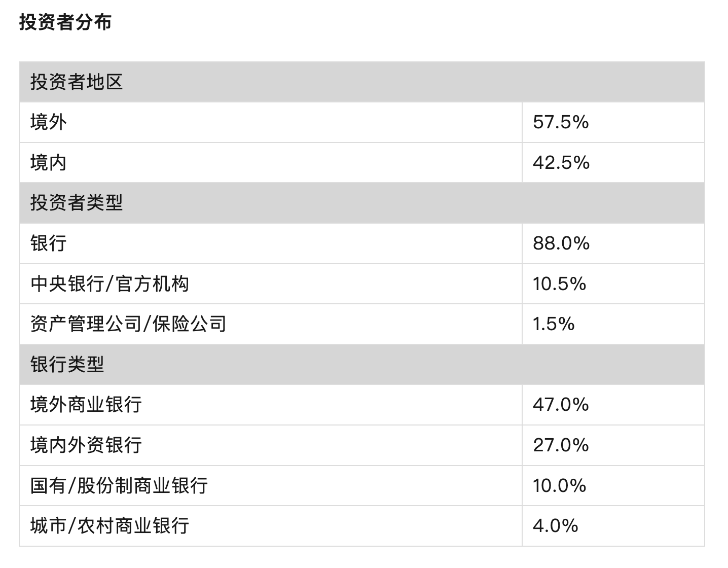Select the 境内 row label cell
Viewport: 728px width, 568px height.
point(48,163)
